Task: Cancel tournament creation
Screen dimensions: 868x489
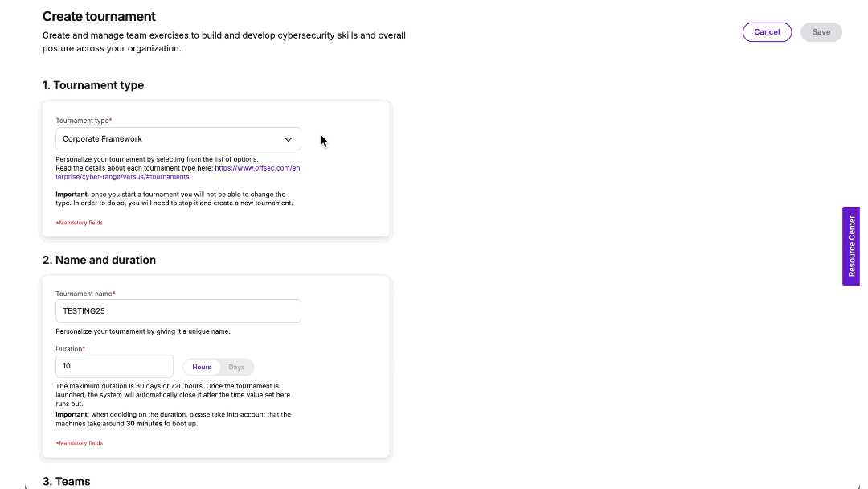Action: [x=767, y=31]
